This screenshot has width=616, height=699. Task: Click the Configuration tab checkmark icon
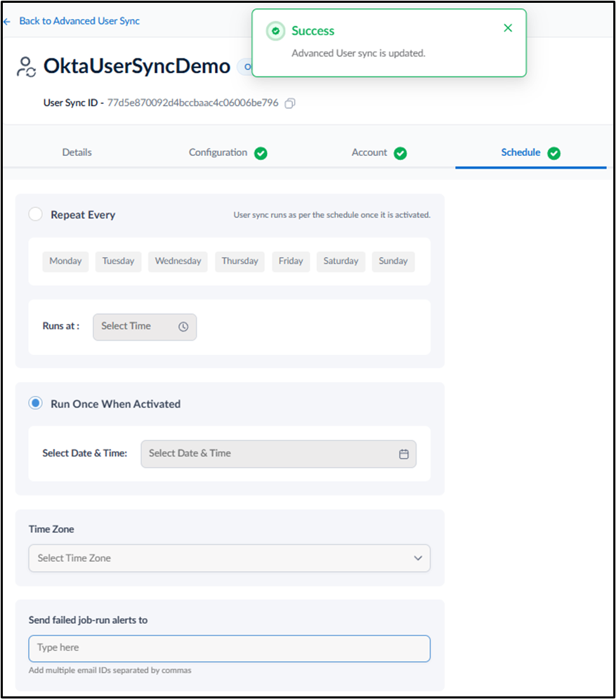pyautogui.click(x=261, y=153)
